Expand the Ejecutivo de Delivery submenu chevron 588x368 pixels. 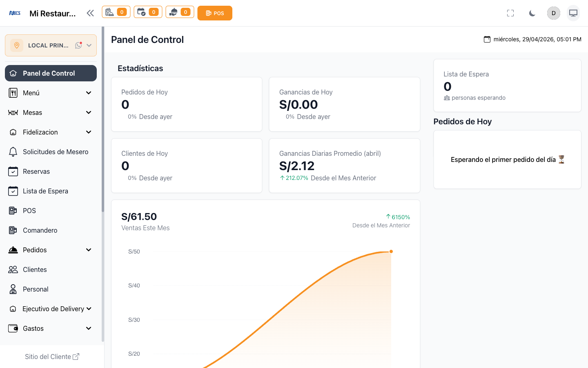(x=89, y=309)
